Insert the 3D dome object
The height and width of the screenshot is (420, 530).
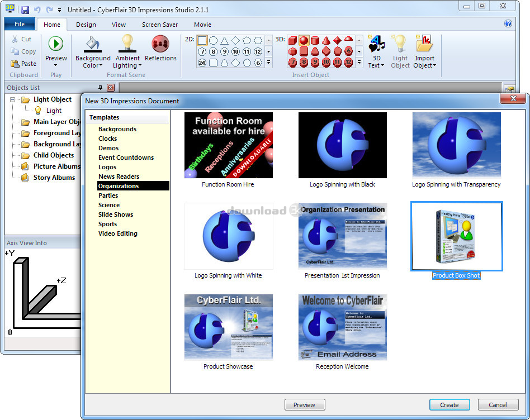tap(348, 40)
